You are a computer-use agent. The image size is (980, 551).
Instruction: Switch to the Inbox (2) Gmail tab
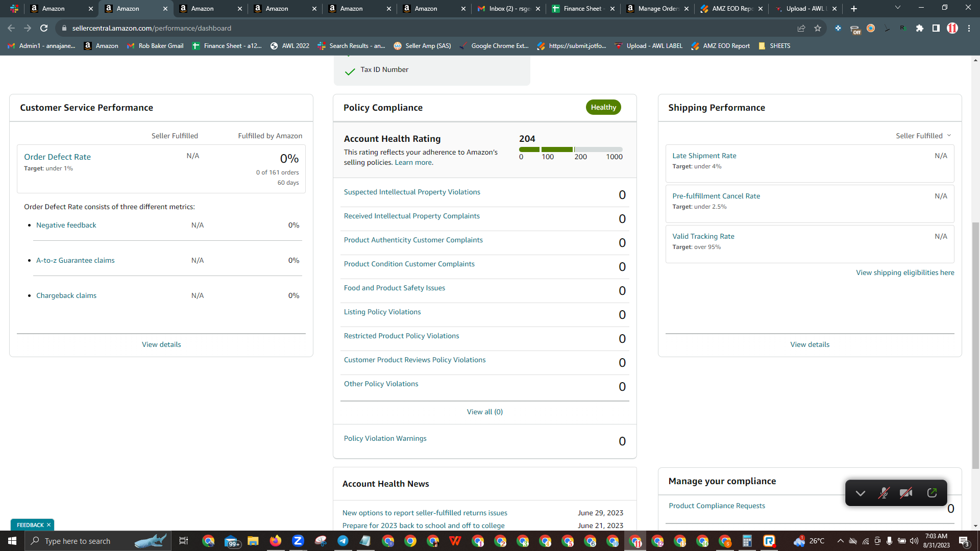(x=508, y=9)
